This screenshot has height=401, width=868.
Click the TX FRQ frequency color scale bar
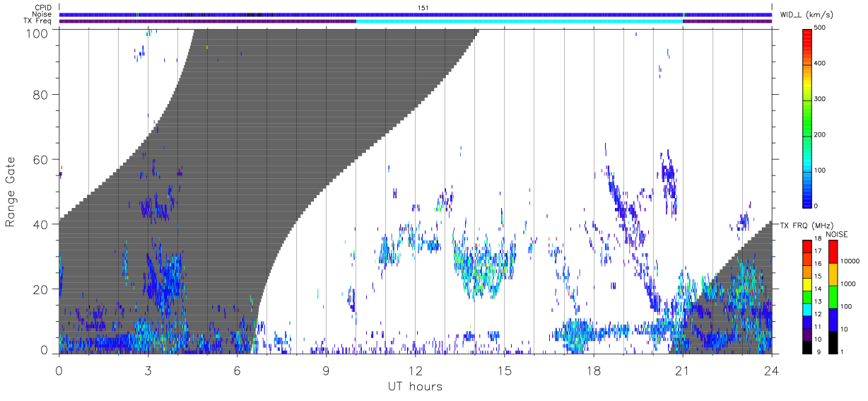coord(807,296)
